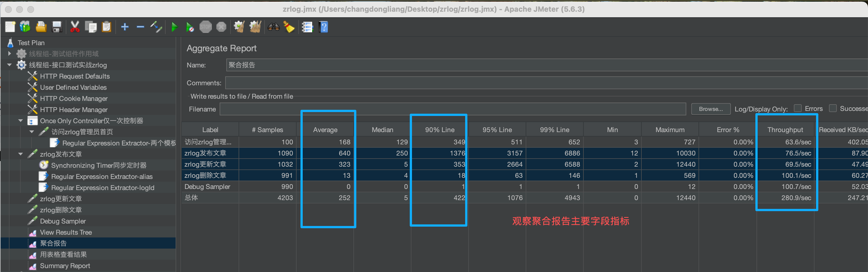This screenshot has width=868, height=272.
Task: Select Regular Expression Extractor-logId item
Action: point(103,187)
